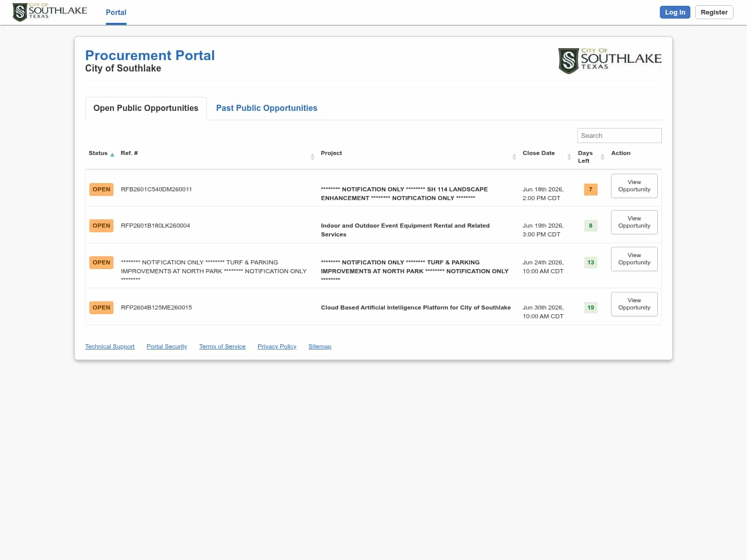
Task: Click the large Southlake Texas logo in portal header
Action: pos(610,61)
